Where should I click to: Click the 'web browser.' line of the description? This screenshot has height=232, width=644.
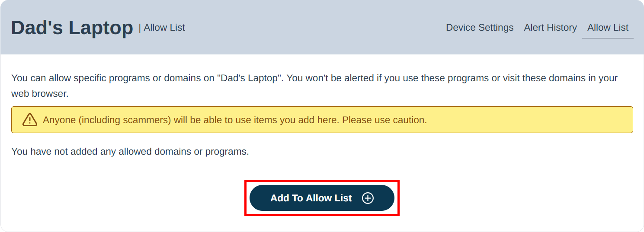coord(40,93)
